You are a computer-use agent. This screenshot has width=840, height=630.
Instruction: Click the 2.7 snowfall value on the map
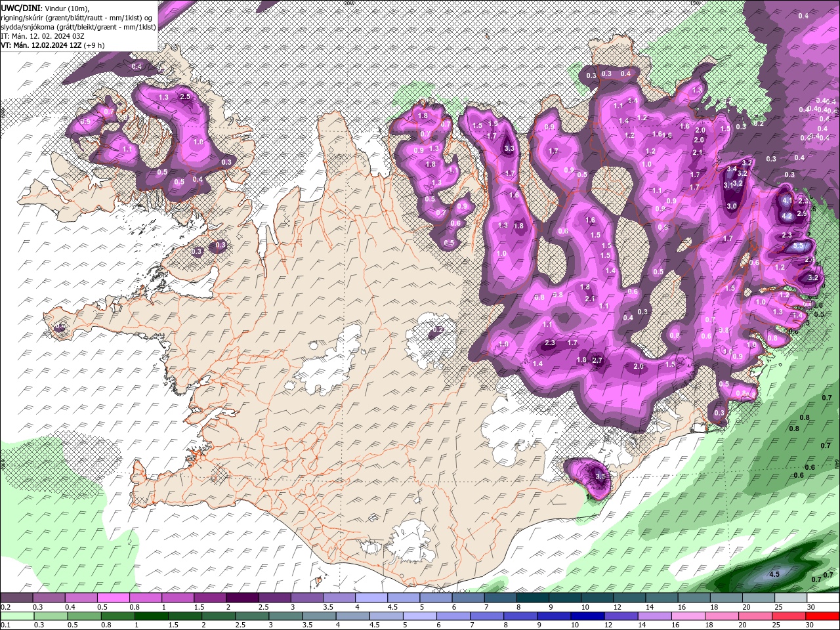(597, 360)
